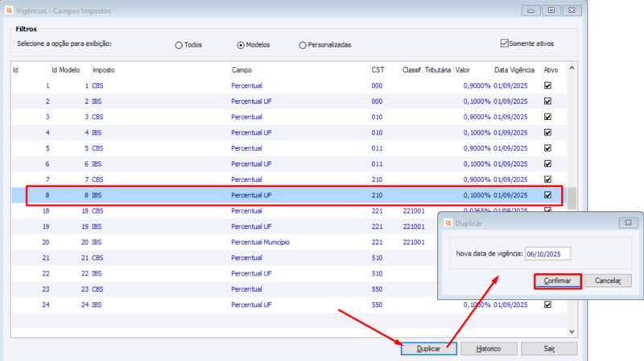Select the Modelos radio option
The height and width of the screenshot is (361, 644).
coord(241,45)
